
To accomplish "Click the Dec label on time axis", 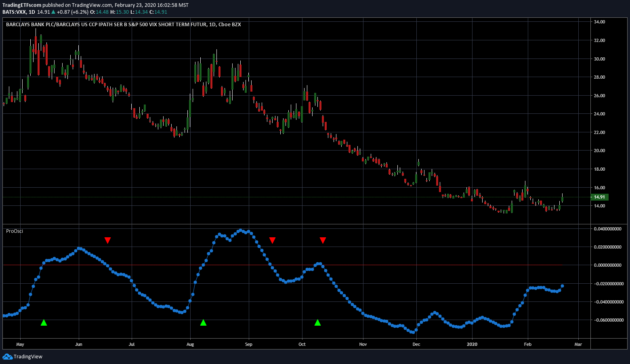I will [x=416, y=344].
